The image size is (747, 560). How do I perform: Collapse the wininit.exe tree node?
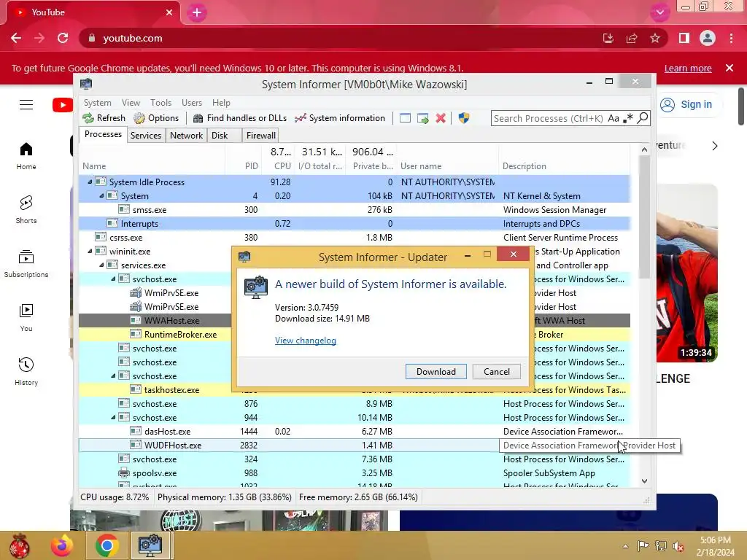click(90, 251)
